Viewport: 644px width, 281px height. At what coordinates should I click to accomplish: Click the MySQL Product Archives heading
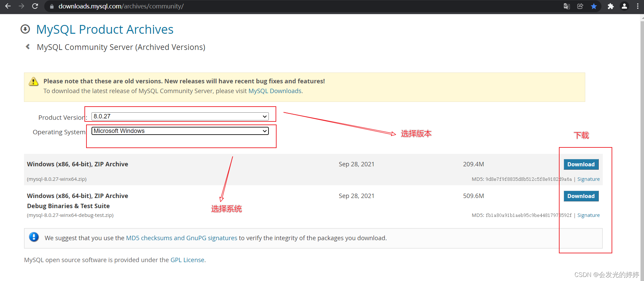click(x=105, y=30)
